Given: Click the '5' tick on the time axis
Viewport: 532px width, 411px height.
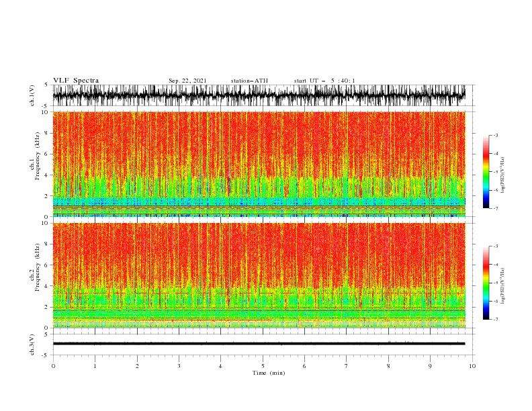Looking at the screenshot, I should tap(263, 366).
